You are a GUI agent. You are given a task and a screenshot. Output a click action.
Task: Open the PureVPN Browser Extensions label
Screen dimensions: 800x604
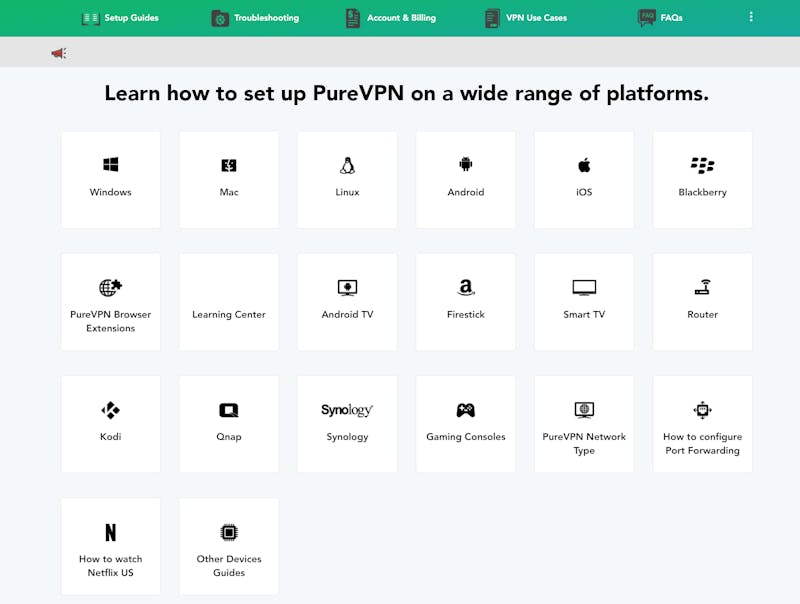[111, 321]
